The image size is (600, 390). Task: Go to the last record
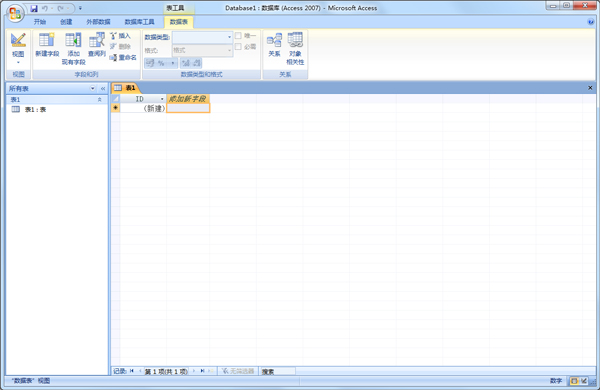(202, 371)
